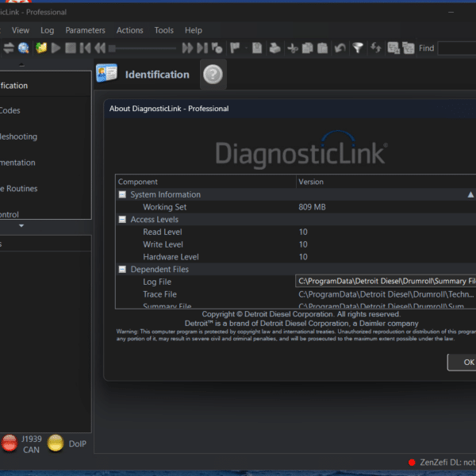Open the Help menu
Image resolution: width=476 pixels, height=476 pixels.
click(x=194, y=30)
